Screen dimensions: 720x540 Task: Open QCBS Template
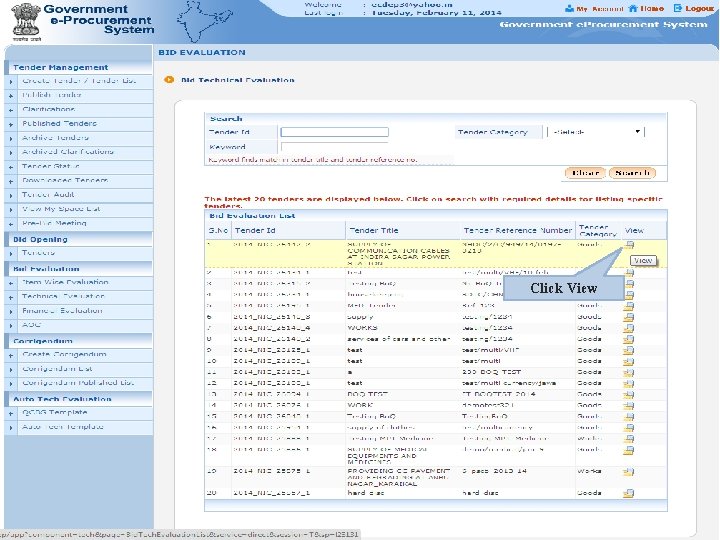click(x=55, y=413)
